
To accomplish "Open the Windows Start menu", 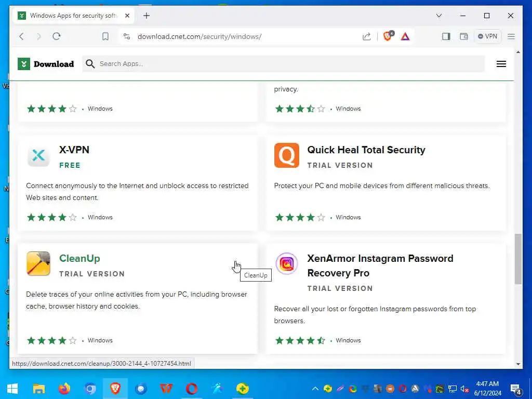I will [x=12, y=389].
